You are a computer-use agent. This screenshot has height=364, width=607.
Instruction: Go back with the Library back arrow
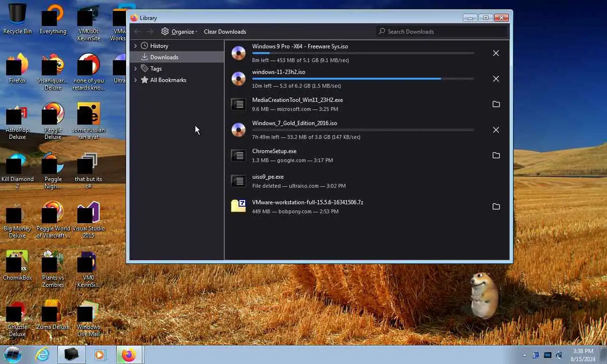(x=138, y=31)
